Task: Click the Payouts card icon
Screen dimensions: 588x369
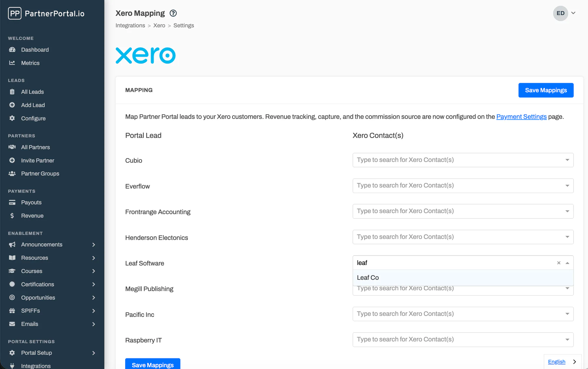Action: [12, 202]
